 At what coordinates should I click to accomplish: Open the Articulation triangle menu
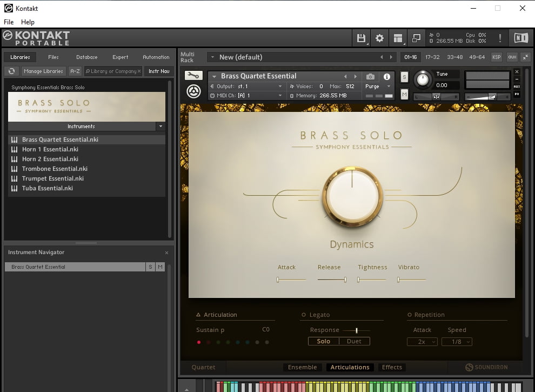[x=198, y=315]
